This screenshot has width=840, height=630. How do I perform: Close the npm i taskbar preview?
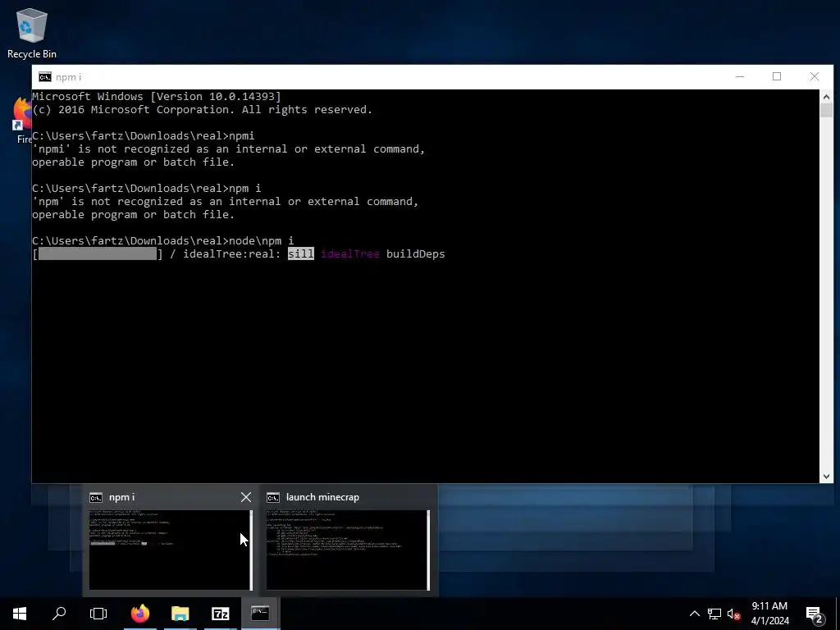click(x=246, y=497)
